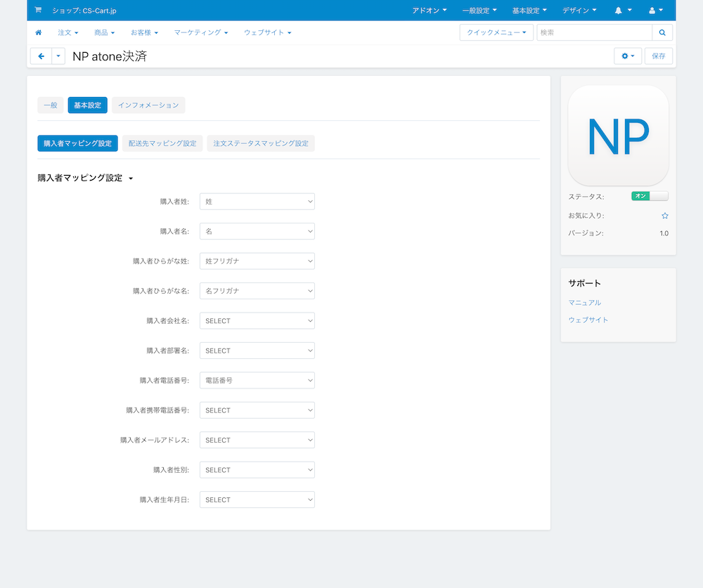Open the お客様 menu
This screenshot has height=588, width=703.
[144, 32]
